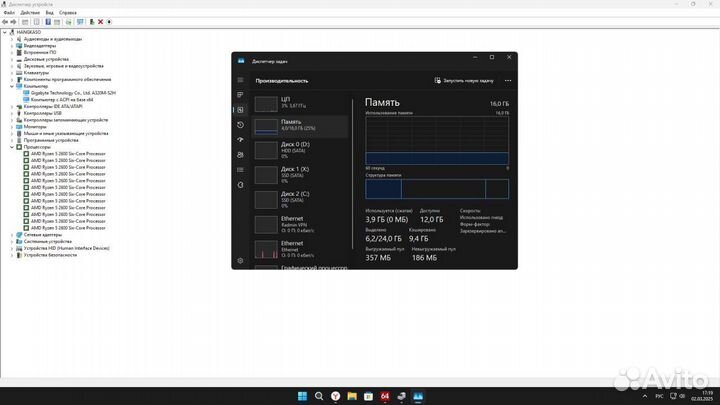
Task: Expand the Сетевые адаптеры node
Action: [12, 235]
